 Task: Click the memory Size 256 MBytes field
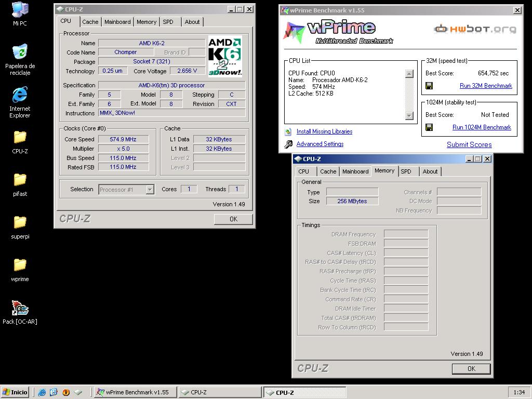coord(352,201)
